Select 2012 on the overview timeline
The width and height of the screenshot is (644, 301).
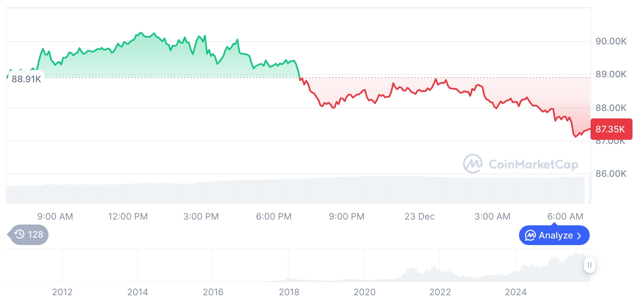(62, 292)
